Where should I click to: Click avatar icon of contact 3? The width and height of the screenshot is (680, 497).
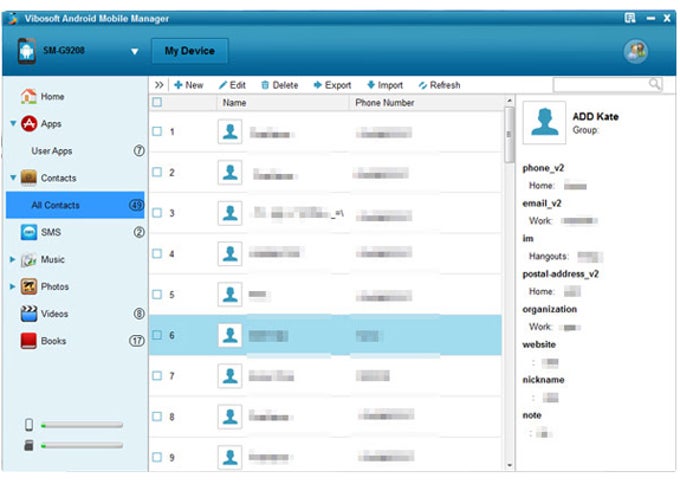pyautogui.click(x=230, y=213)
